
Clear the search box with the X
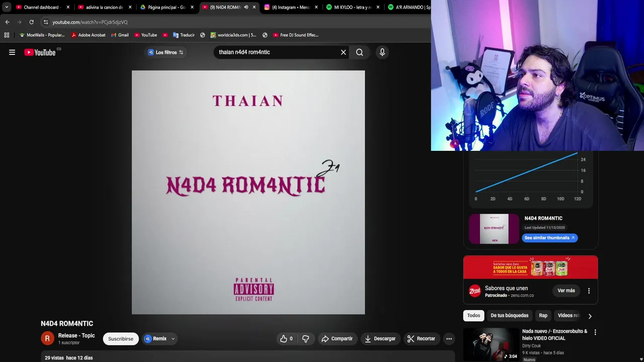click(x=344, y=52)
